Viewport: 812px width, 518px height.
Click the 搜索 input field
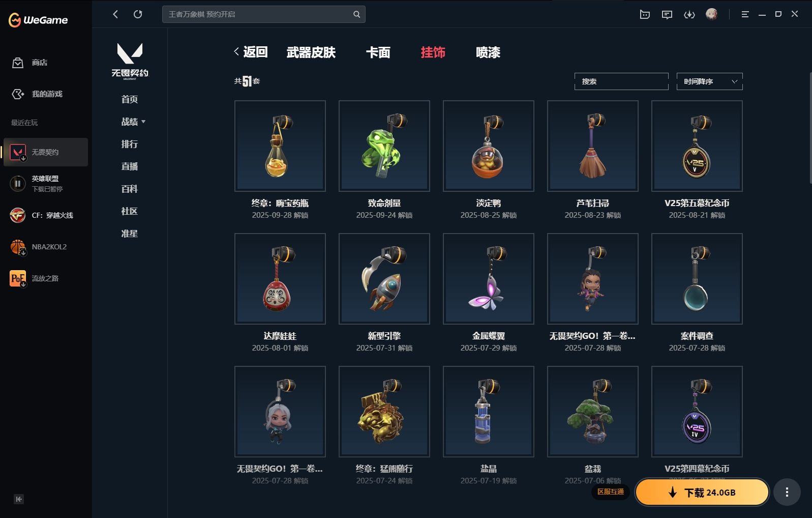(621, 81)
